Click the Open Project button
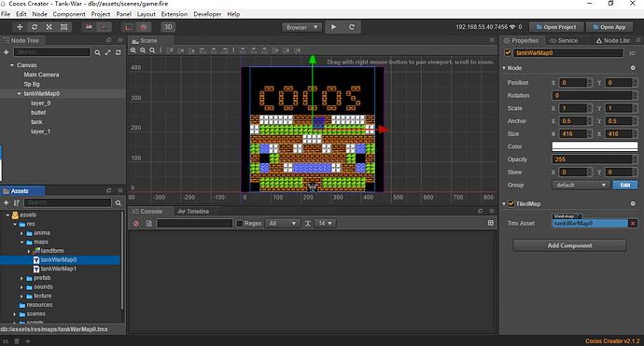This screenshot has width=644, height=346. 556,27
